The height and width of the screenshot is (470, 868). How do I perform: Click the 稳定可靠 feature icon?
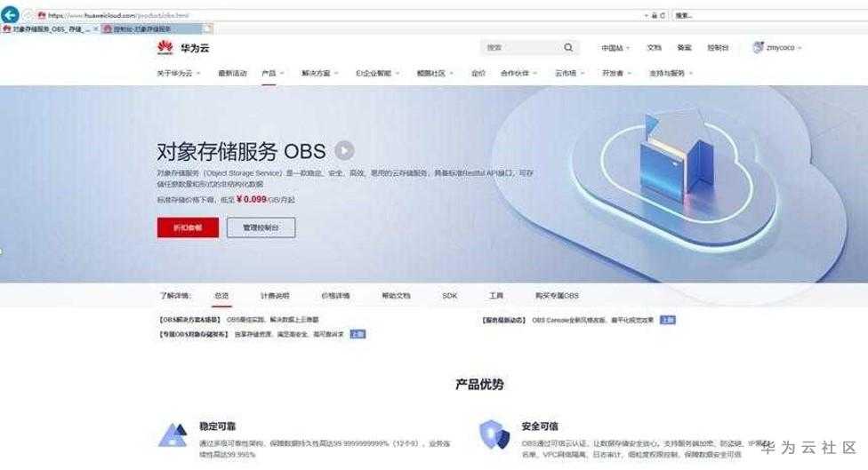173,435
